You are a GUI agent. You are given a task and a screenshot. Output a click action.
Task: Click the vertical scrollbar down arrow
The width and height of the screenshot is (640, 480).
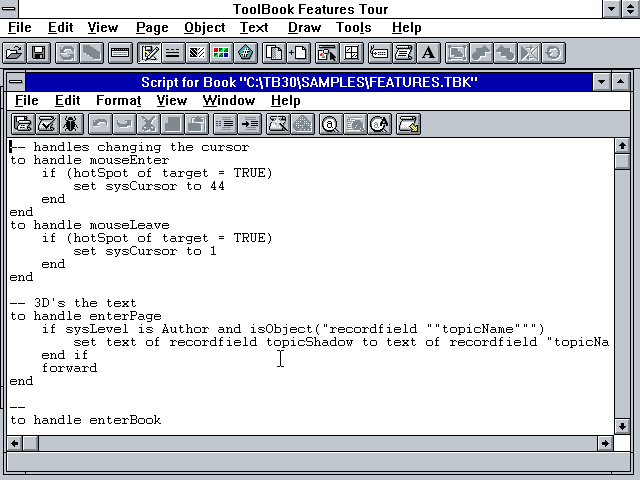click(x=623, y=426)
